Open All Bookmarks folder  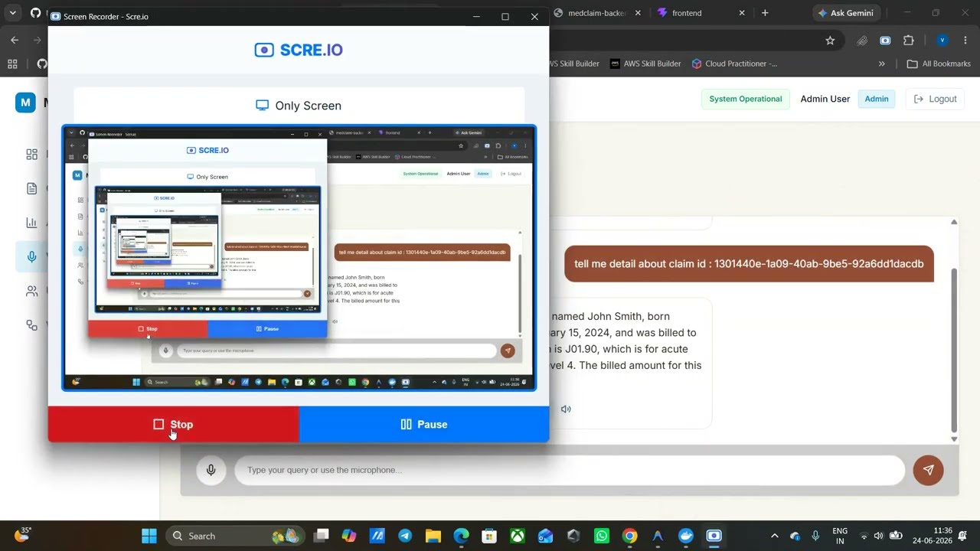(x=939, y=64)
